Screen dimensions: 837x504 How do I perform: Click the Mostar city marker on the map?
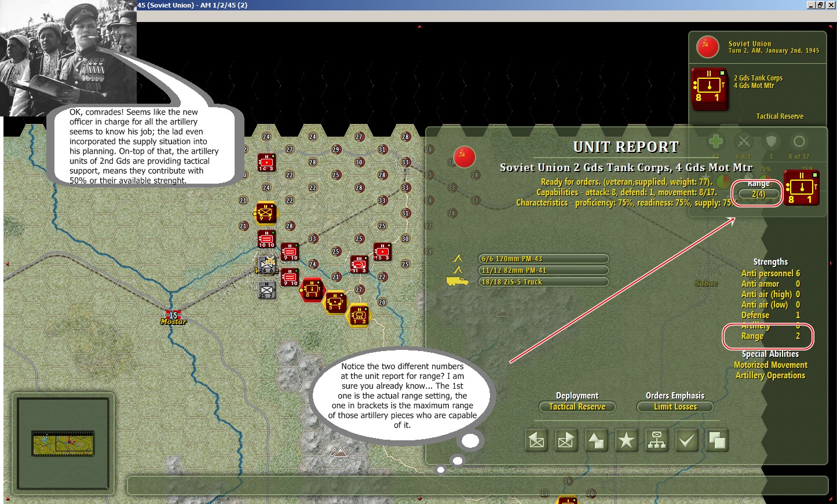[x=173, y=317]
